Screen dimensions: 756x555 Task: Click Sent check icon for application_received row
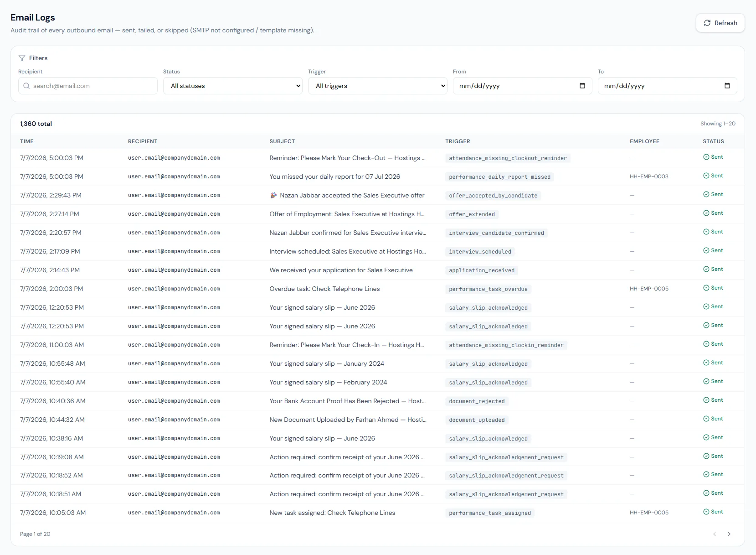click(706, 269)
